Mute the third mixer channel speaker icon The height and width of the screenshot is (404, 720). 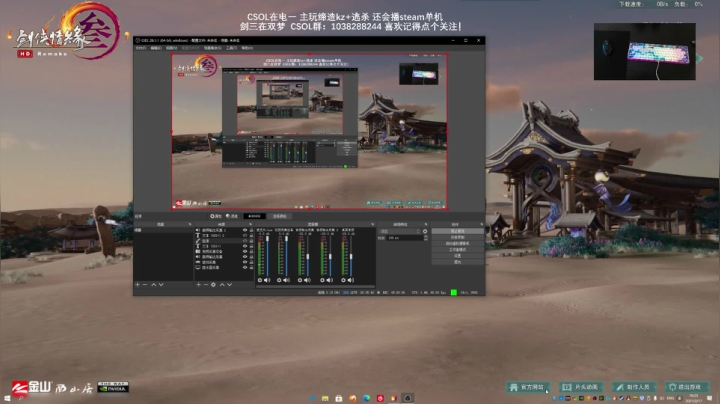307,280
